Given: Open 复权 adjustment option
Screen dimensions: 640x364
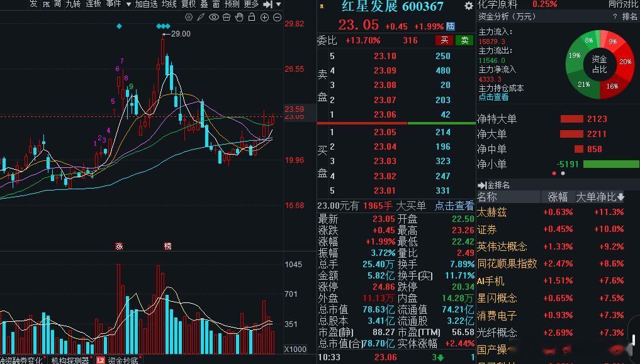Looking at the screenshot, I should 189,4.
